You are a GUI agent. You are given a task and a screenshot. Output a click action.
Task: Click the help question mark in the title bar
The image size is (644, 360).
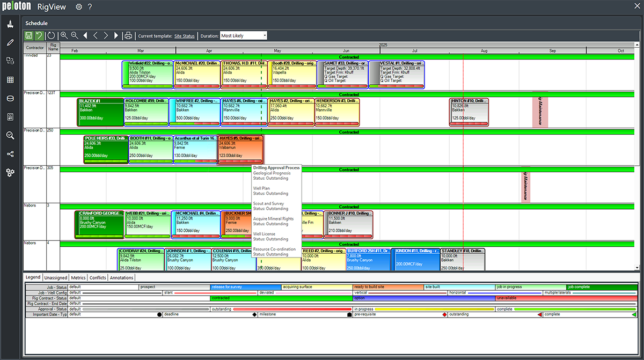click(90, 7)
